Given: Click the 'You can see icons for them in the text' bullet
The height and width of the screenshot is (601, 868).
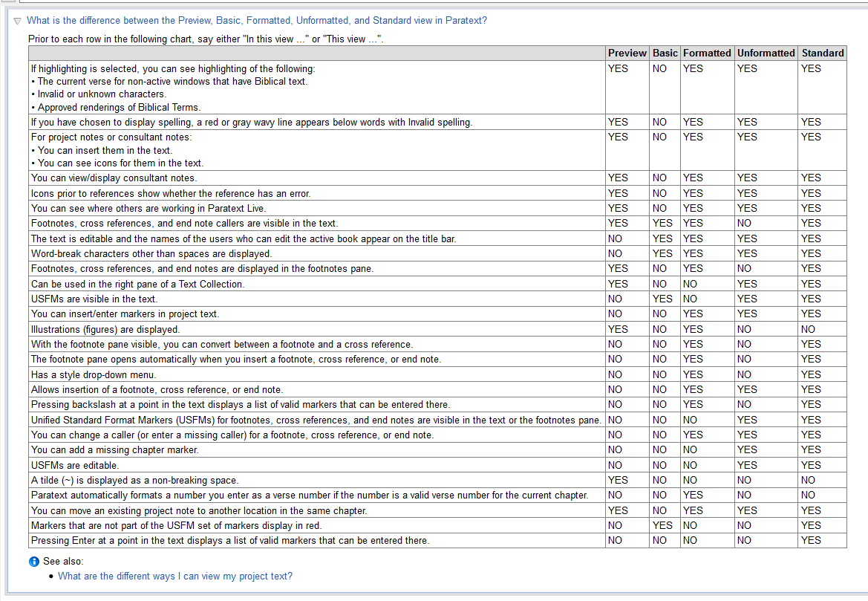Looking at the screenshot, I should (117, 163).
